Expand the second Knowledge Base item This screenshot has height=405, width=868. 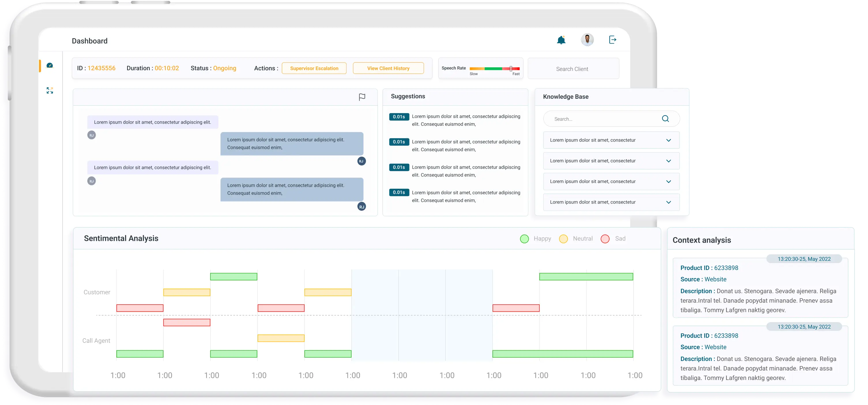(669, 161)
